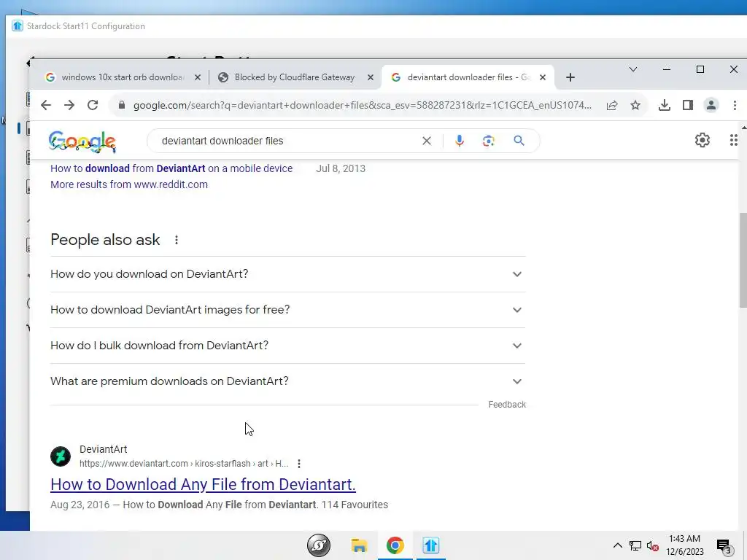Screen dimensions: 747x560
Task: Click the muted volume tray icon
Action: (x=653, y=545)
